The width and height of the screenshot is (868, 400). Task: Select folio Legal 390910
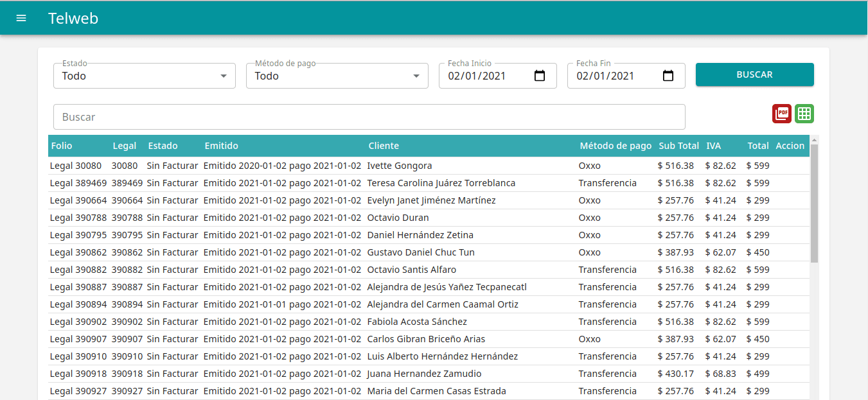[x=78, y=356]
